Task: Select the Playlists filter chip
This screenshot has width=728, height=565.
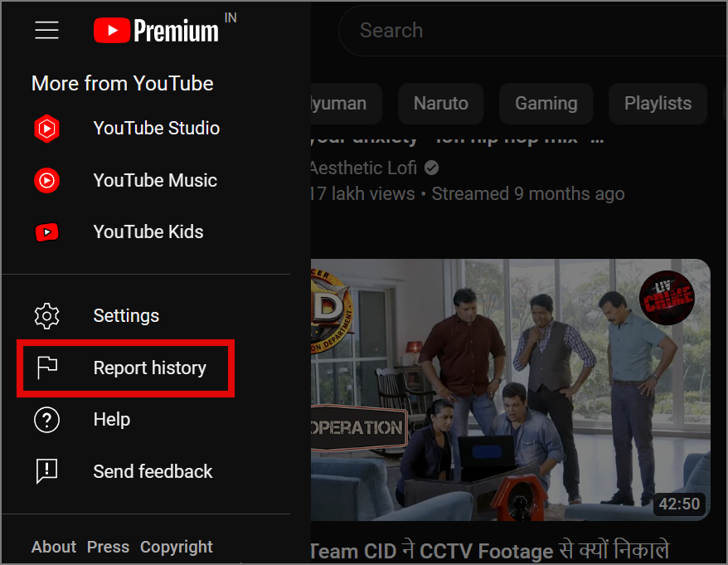Action: 658,104
